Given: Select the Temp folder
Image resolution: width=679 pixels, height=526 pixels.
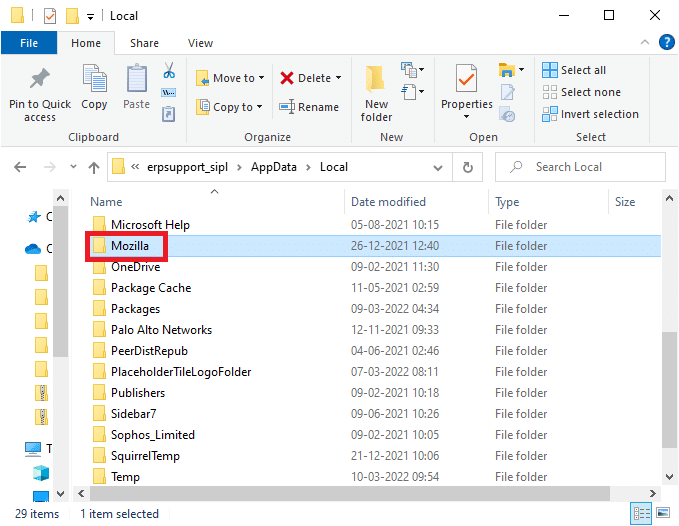Looking at the screenshot, I should [x=125, y=477].
